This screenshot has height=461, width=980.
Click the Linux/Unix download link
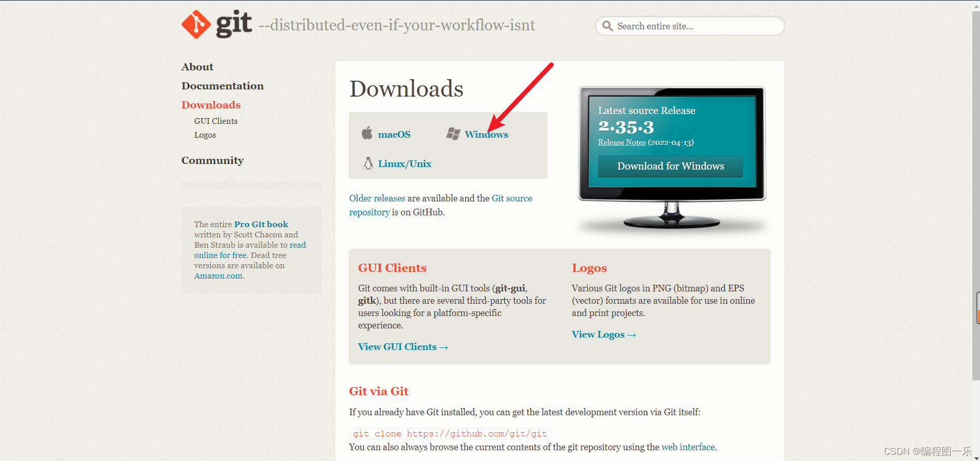(404, 163)
